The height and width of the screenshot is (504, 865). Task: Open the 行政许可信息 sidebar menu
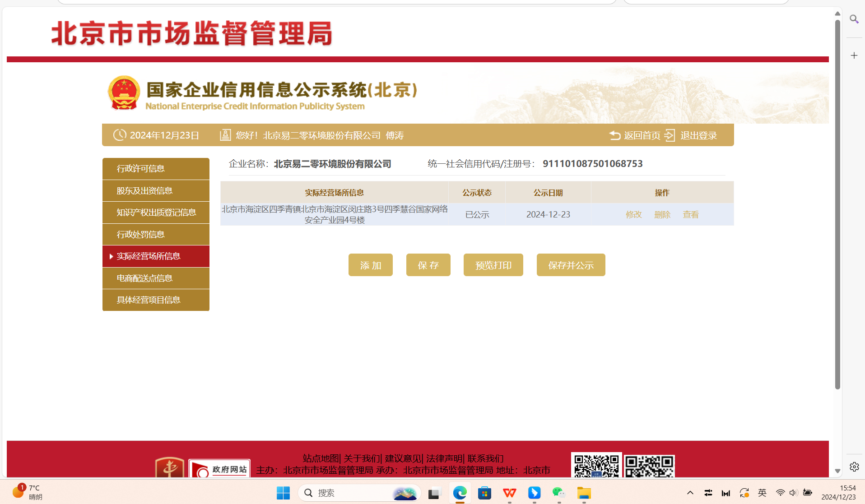(x=156, y=169)
